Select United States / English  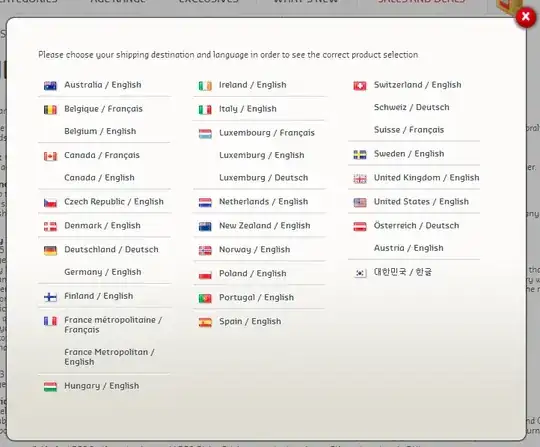(x=422, y=201)
